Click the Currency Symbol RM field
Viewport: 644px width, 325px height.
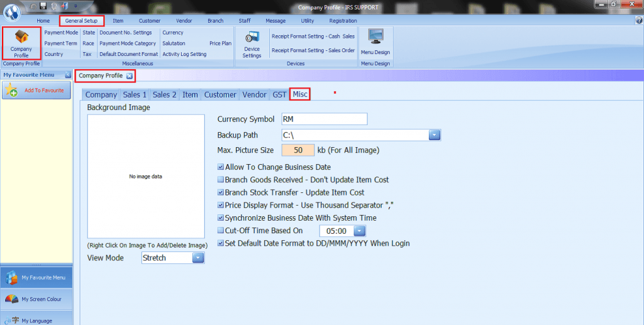click(325, 119)
